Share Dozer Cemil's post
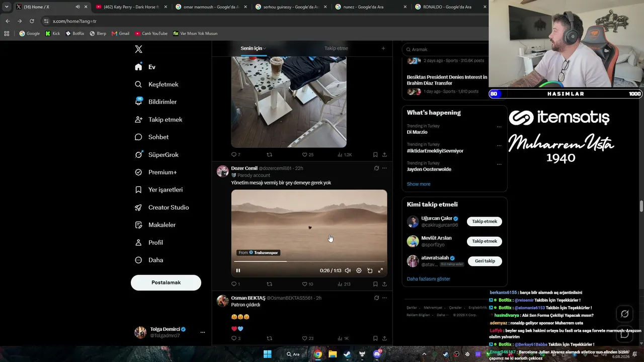Viewport: 644px width, 362px height. pyautogui.click(x=384, y=284)
